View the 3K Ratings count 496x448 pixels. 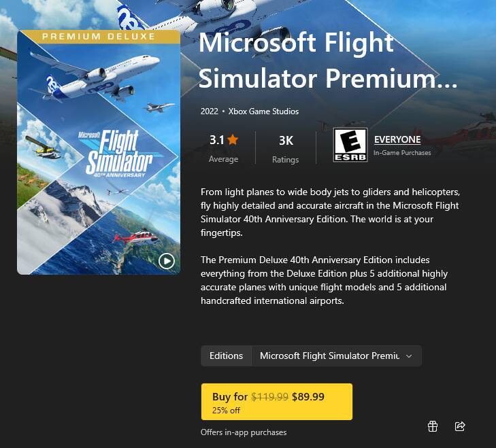[x=286, y=149]
